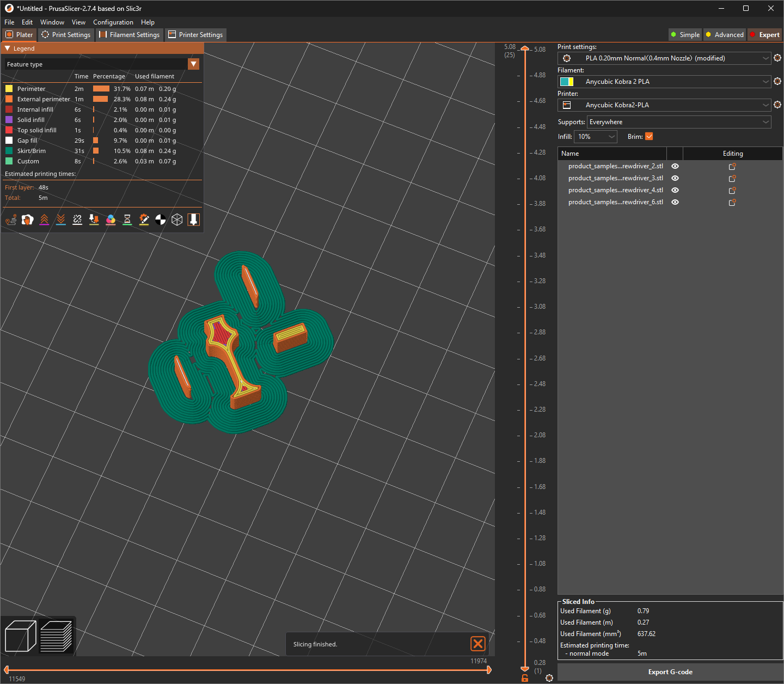The height and width of the screenshot is (684, 784).
Task: Open Print settings preset dropdown
Action: [664, 58]
